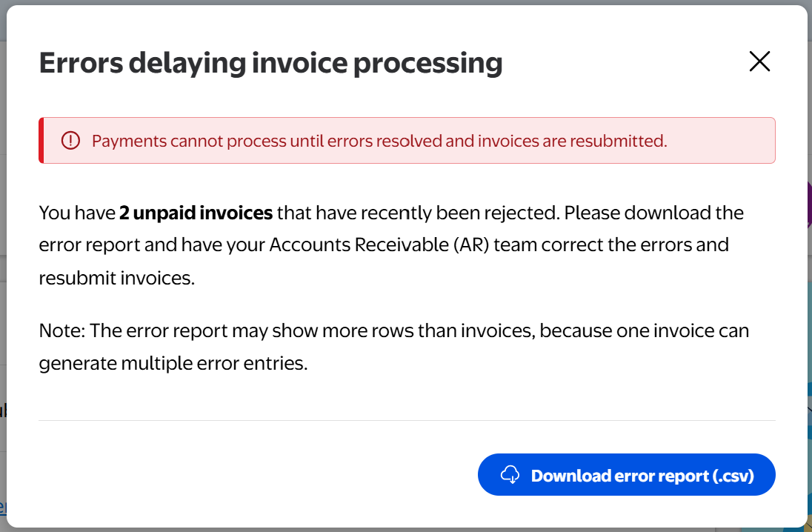The image size is (812, 532).
Task: Click "generate multiple error entries." text
Action: [173, 363]
